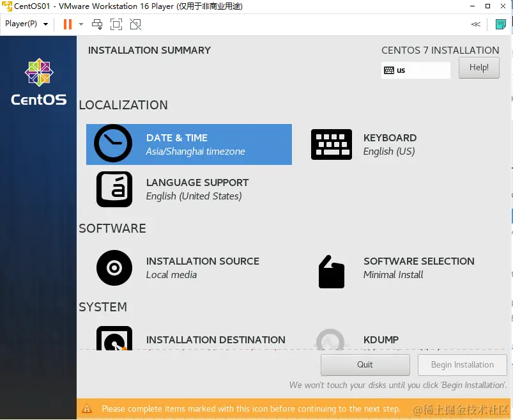This screenshot has width=513, height=420.
Task: Minimize the VMware Player window
Action: coord(472,6)
